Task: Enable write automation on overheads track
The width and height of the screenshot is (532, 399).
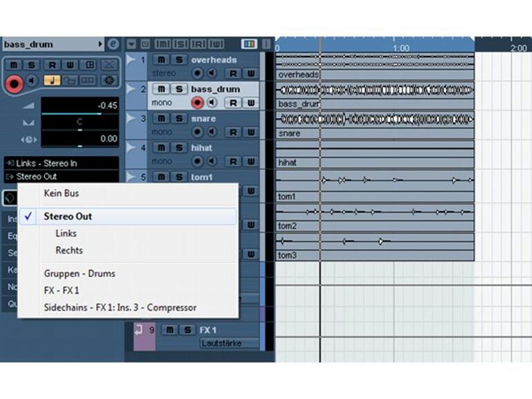Action: (x=251, y=73)
